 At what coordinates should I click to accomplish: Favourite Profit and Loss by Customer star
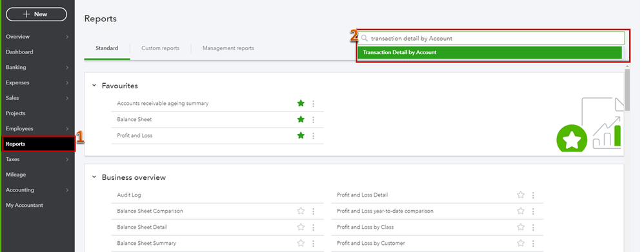coord(521,243)
